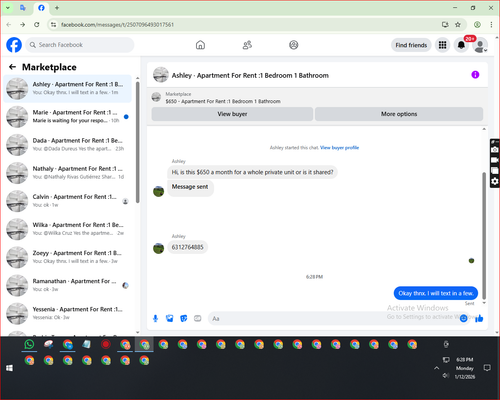Go back with the Marketplace arrow

click(12, 67)
